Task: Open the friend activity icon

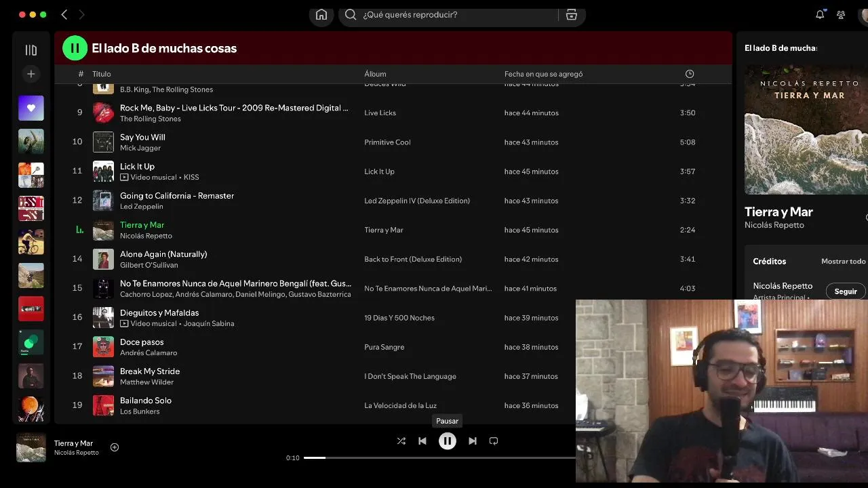Action: (841, 14)
